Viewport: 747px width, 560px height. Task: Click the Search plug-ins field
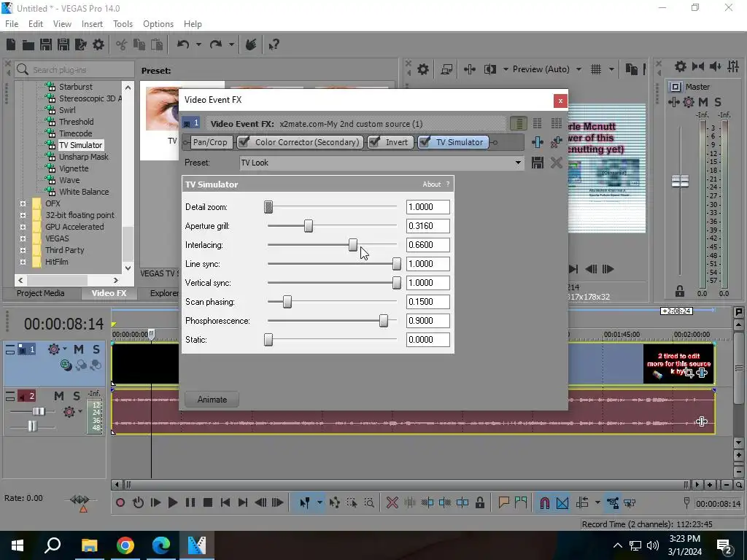(75, 70)
